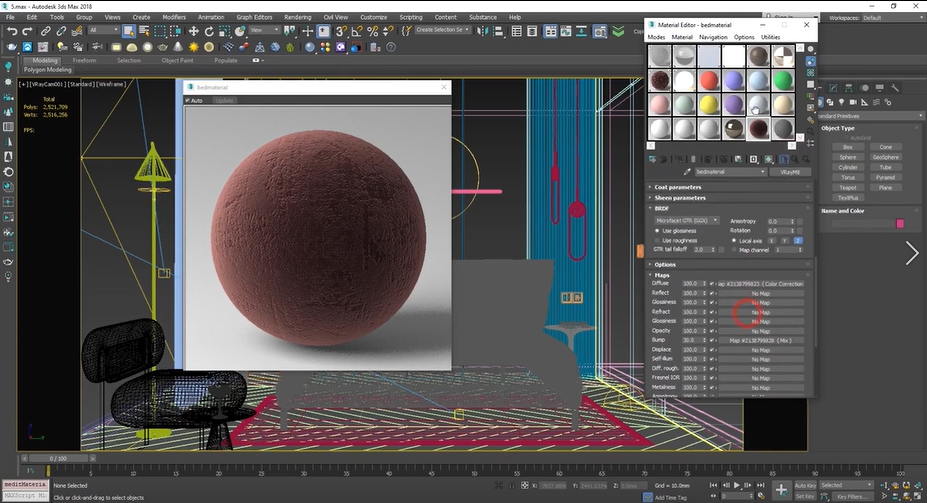Screen dimensions: 927x503
Task: Open the Utilities wrench tab in command panel
Action: coord(895,87)
